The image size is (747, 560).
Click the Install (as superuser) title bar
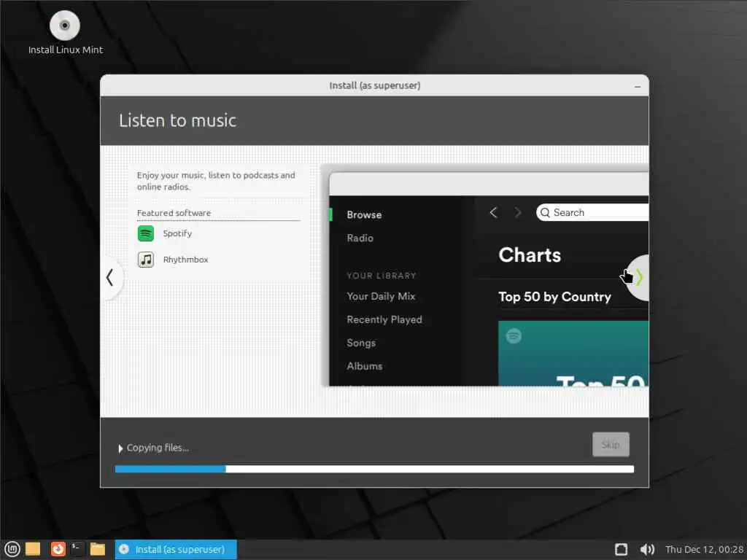click(x=374, y=86)
